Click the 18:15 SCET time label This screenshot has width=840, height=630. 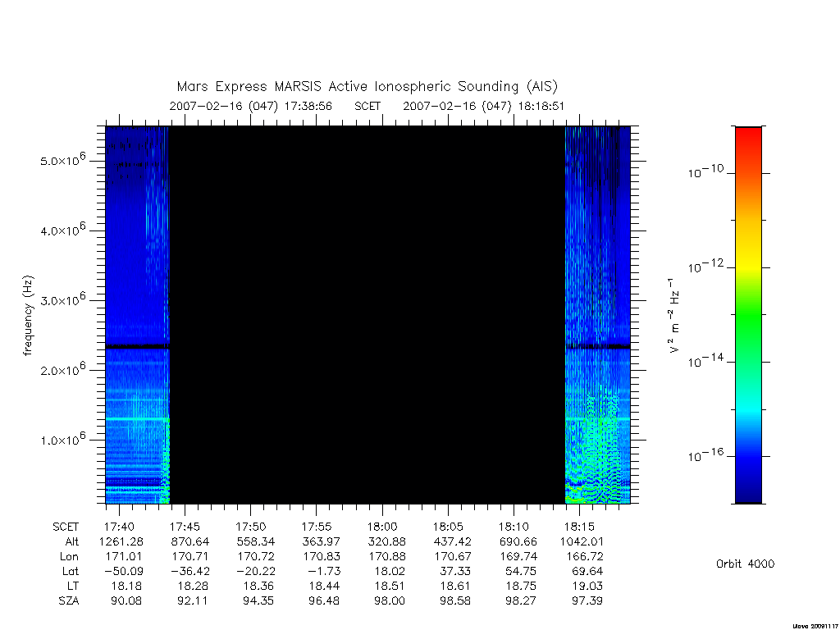579,527
